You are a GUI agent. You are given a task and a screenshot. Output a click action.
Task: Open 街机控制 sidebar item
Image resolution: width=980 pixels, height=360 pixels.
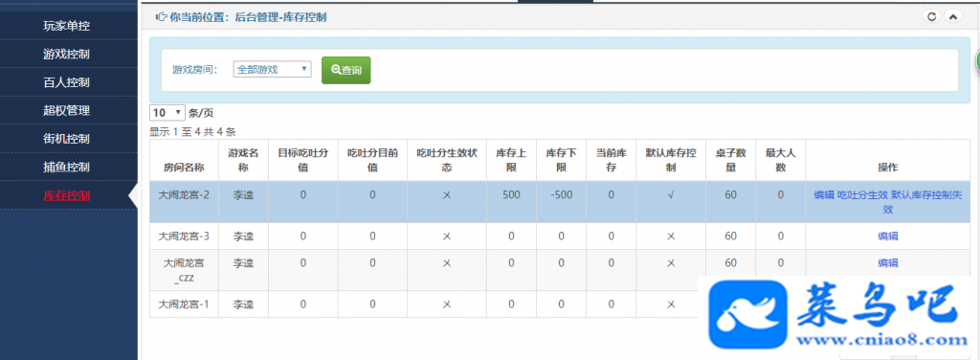pyautogui.click(x=67, y=139)
